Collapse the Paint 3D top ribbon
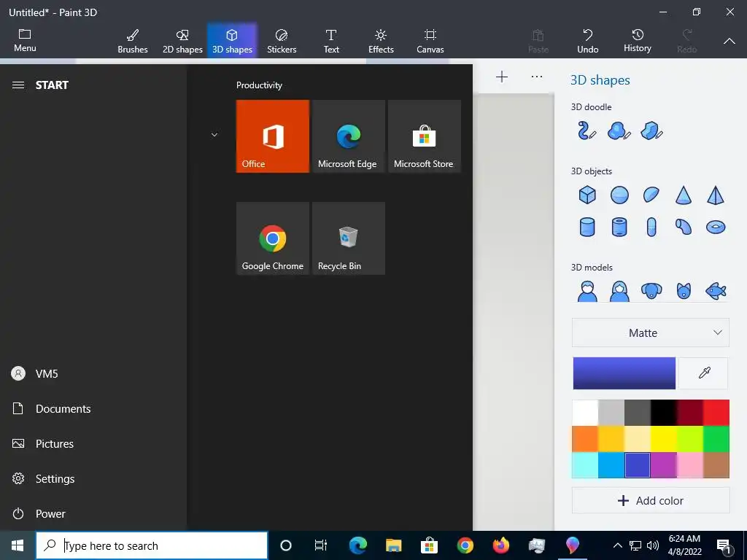Image resolution: width=747 pixels, height=560 pixels. 729,42
